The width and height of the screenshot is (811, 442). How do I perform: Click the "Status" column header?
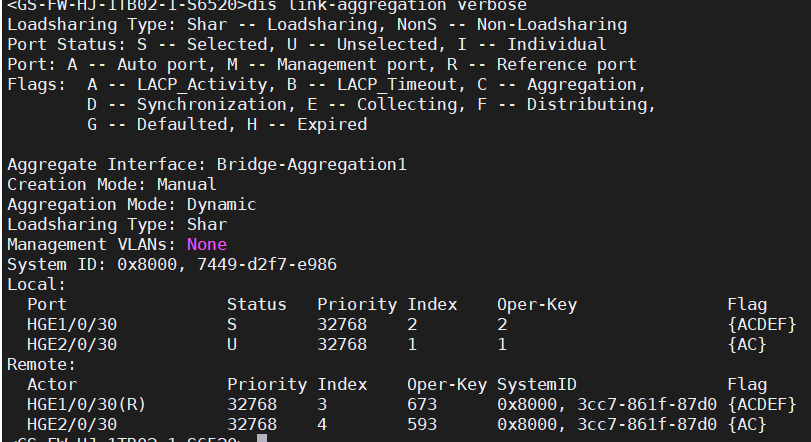click(x=256, y=304)
